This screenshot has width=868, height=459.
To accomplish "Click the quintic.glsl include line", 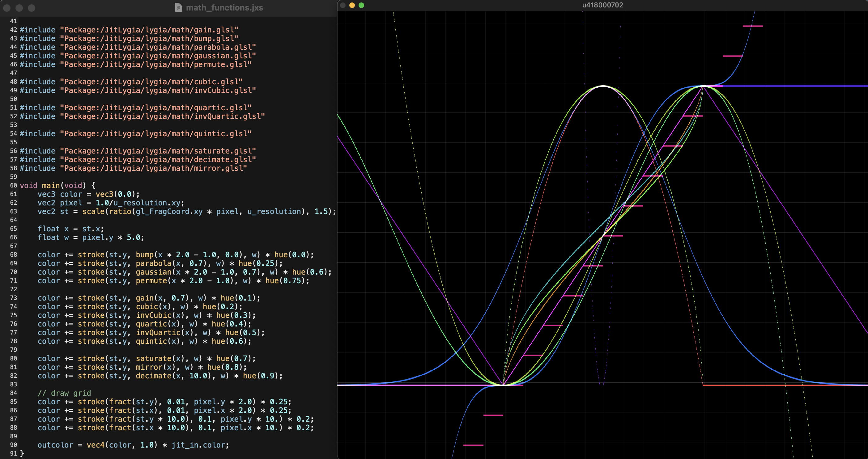I will [135, 134].
